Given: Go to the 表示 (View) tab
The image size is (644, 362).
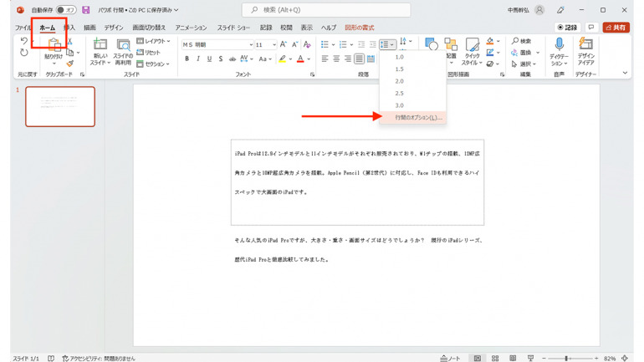Looking at the screenshot, I should tap(306, 28).
